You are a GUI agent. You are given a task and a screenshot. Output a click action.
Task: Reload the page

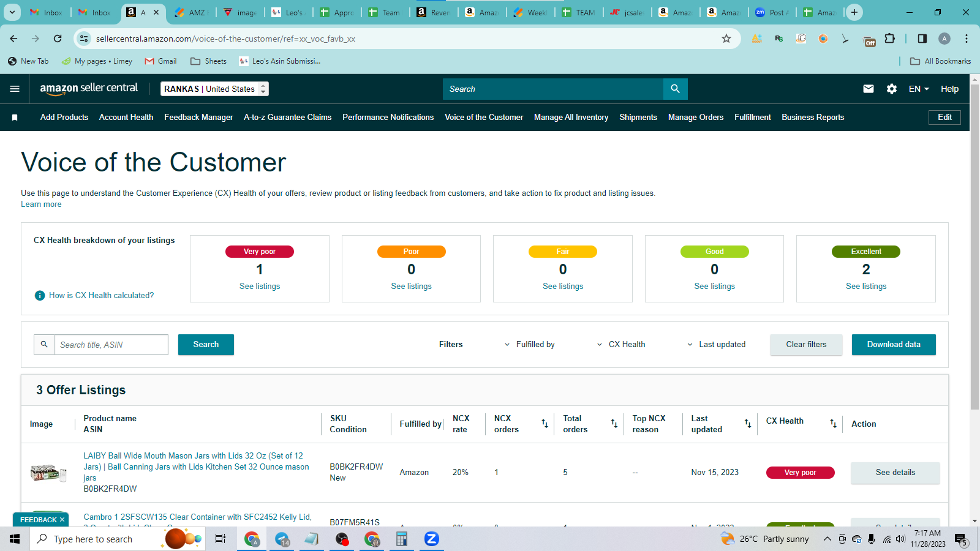click(x=58, y=39)
